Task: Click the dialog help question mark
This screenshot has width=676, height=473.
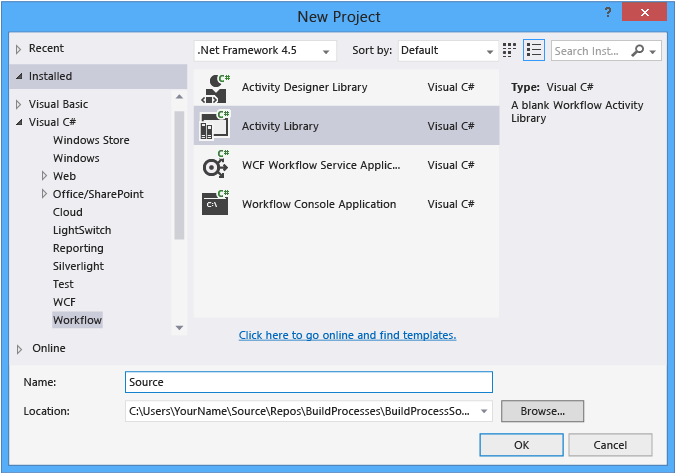Action: tap(607, 12)
